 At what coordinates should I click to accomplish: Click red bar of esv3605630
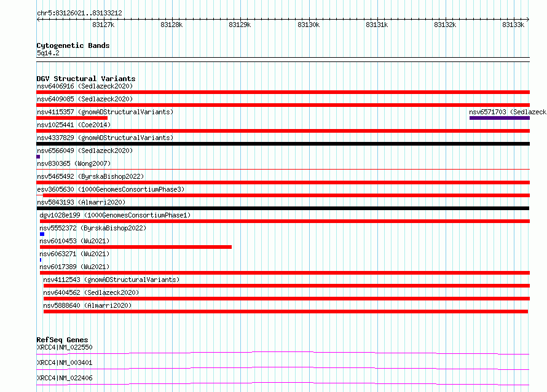[286, 195]
